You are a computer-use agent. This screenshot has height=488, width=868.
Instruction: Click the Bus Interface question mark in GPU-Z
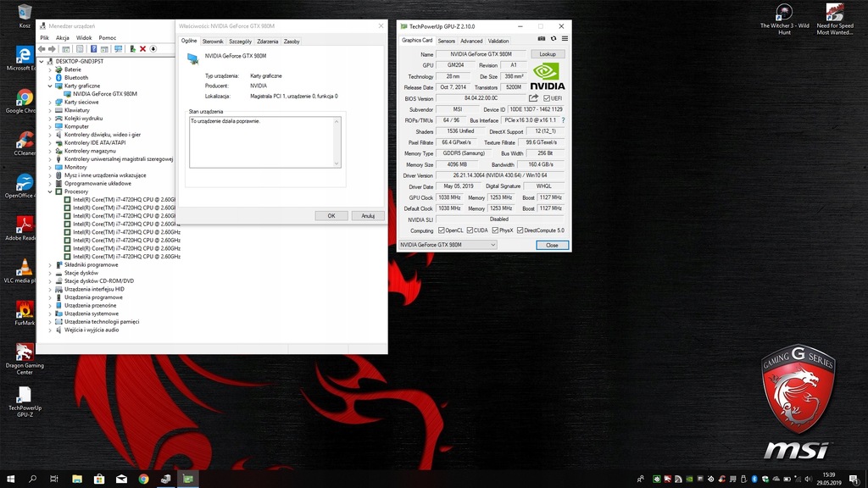[x=563, y=120]
